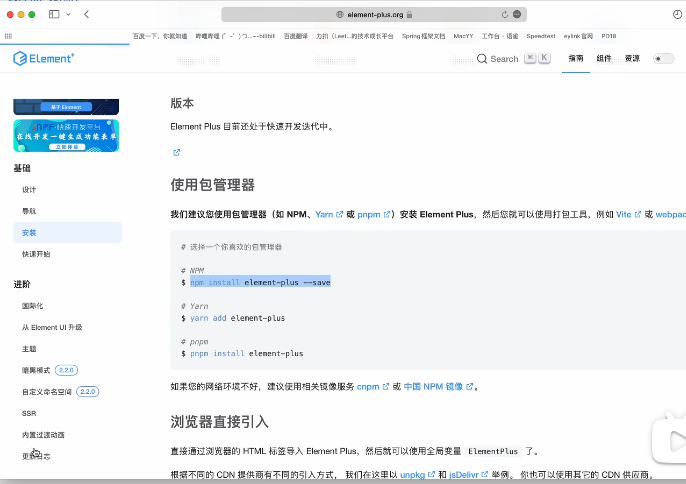Follow the jsDelivr link

(x=468, y=474)
